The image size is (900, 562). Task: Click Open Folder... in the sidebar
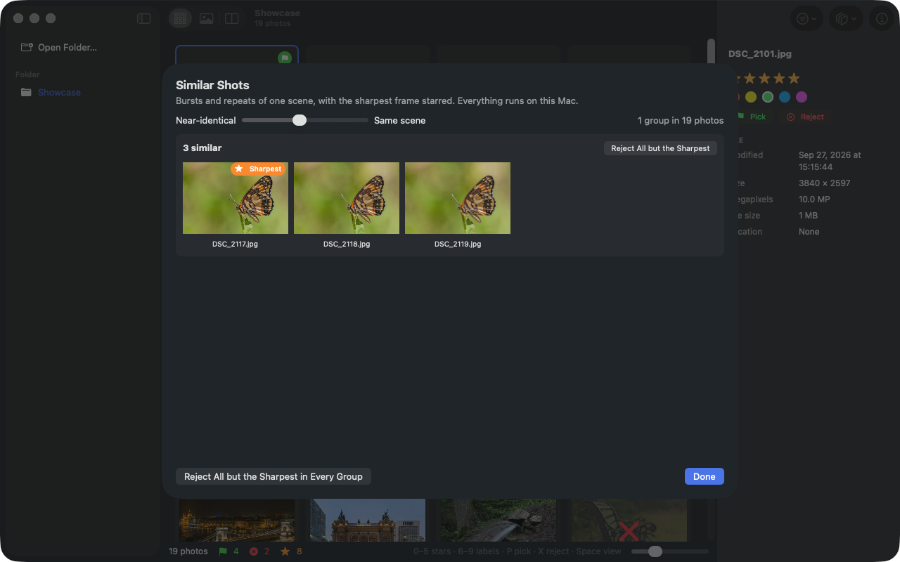tap(59, 48)
